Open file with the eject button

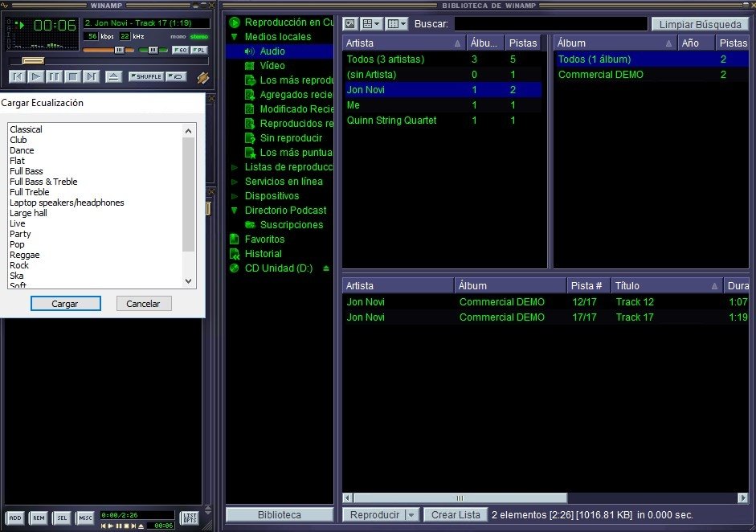(x=113, y=76)
